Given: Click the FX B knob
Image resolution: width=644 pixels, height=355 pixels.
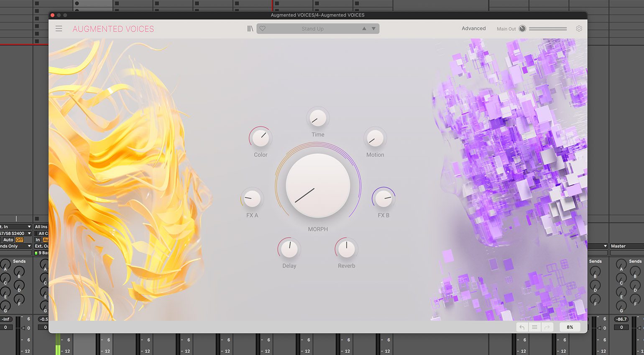Looking at the screenshot, I should point(383,198).
